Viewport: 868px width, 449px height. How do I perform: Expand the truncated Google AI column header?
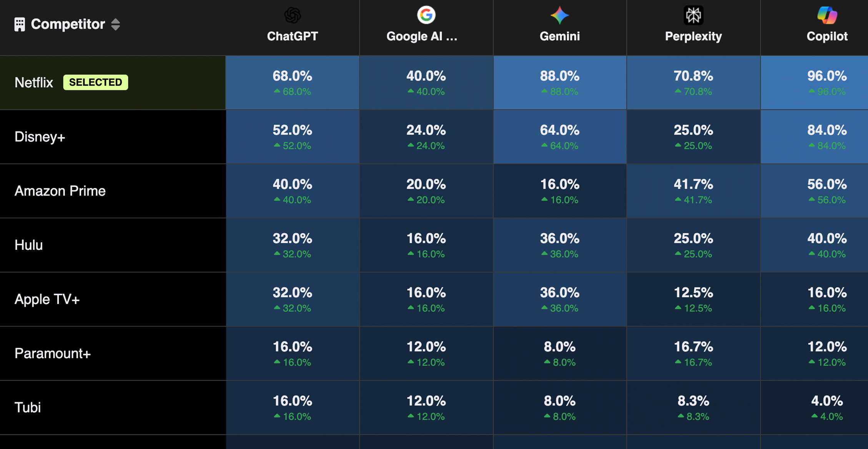422,36
